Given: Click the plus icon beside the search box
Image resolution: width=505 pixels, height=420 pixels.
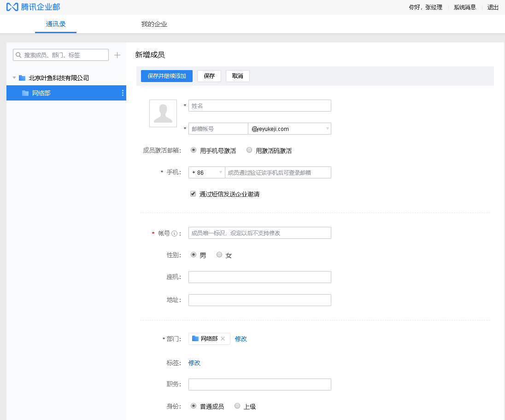Looking at the screenshot, I should tap(117, 54).
